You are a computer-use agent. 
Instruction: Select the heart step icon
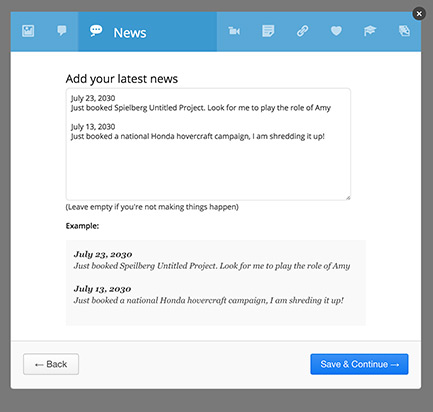(x=336, y=31)
